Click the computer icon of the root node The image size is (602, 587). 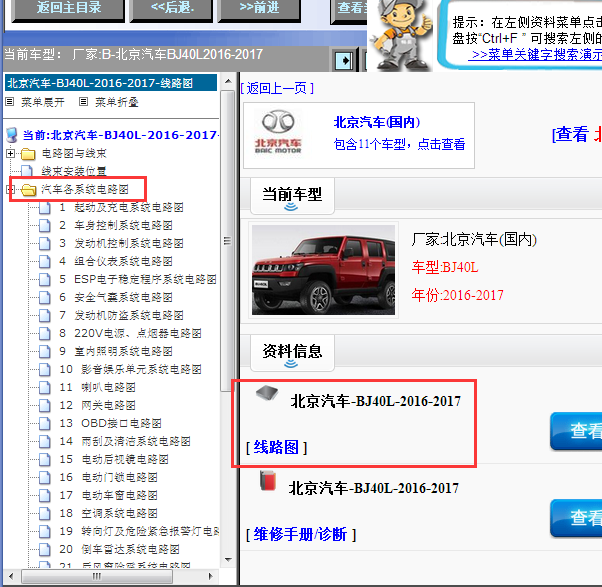point(12,135)
